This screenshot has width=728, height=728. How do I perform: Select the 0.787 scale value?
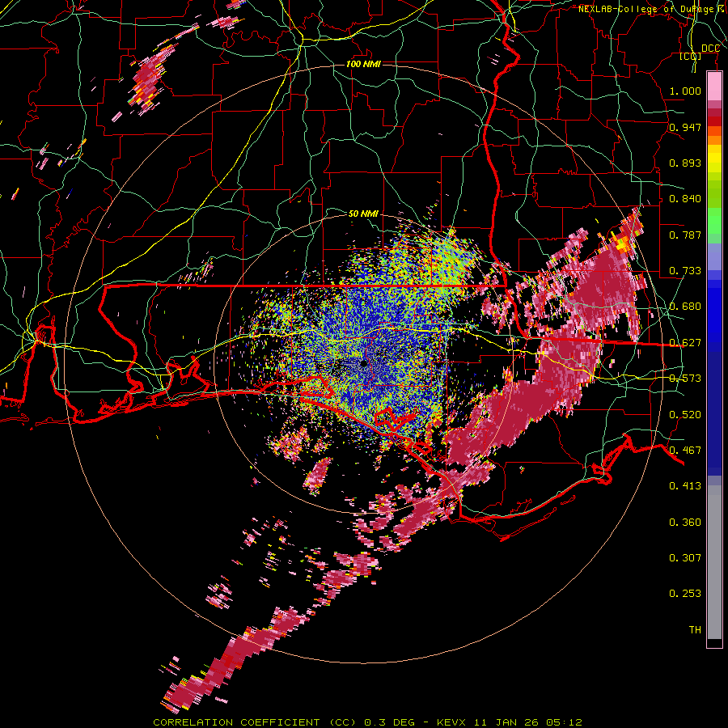click(x=685, y=235)
